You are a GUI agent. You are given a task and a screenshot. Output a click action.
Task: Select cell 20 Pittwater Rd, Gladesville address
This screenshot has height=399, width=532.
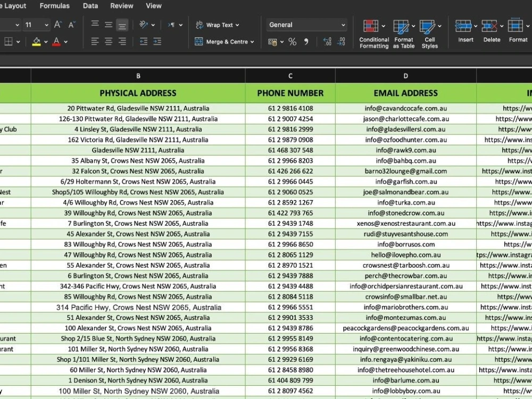[138, 108]
